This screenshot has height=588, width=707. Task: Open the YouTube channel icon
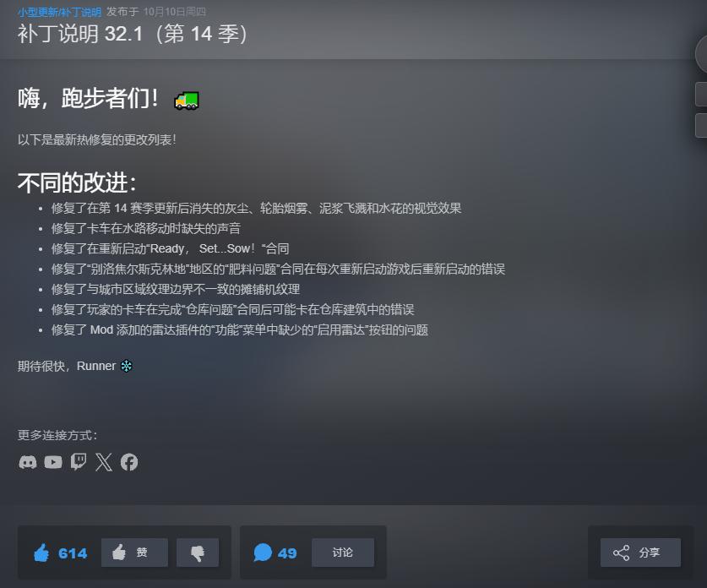[x=53, y=462]
